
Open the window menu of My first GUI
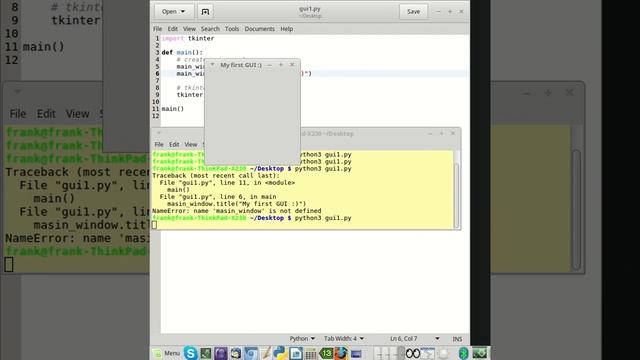point(212,64)
